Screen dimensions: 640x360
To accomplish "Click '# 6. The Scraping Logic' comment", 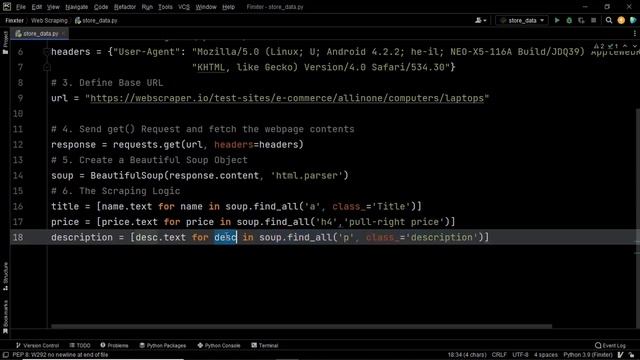I will coord(116,191).
